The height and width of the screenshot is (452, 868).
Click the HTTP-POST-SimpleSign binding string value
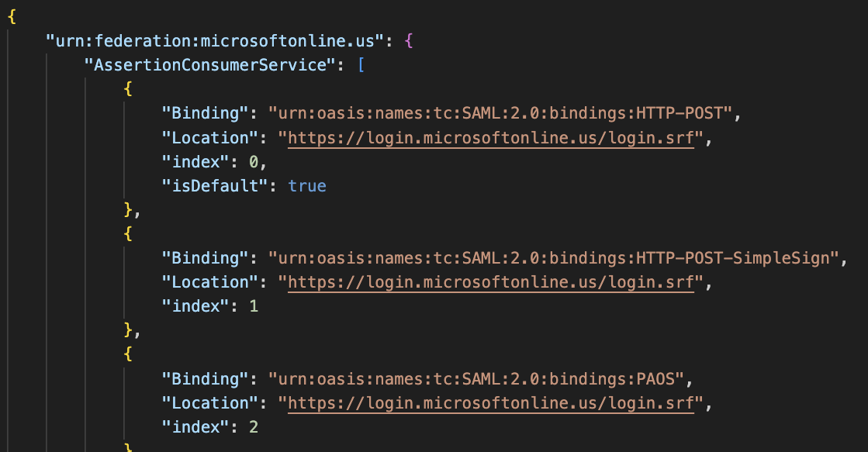pyautogui.click(x=554, y=258)
